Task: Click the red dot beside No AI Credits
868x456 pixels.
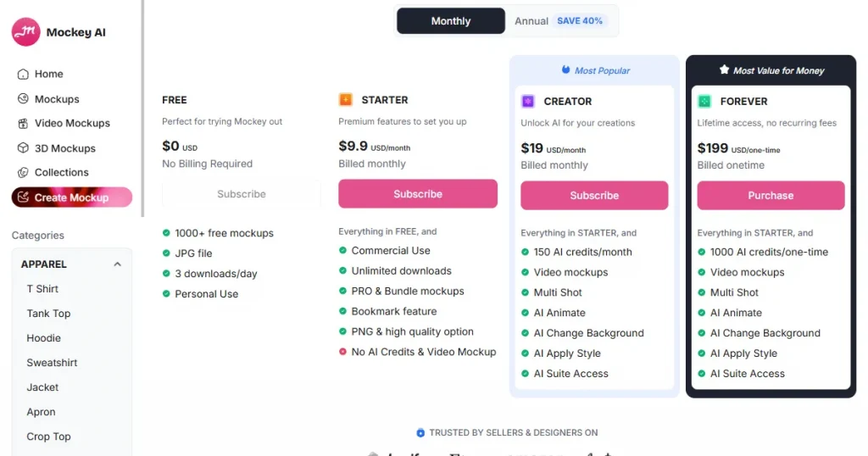Action: pos(342,352)
